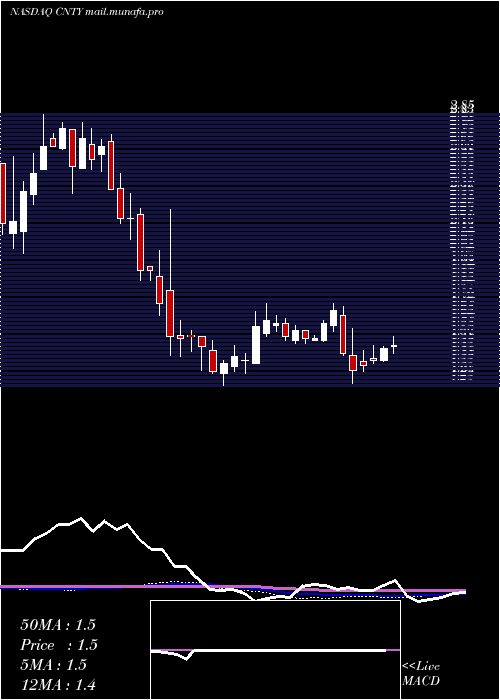Image resolution: width=500 pixels, height=700 pixels.
Task: Click the top price axis label 2.85
Action: 462,105
